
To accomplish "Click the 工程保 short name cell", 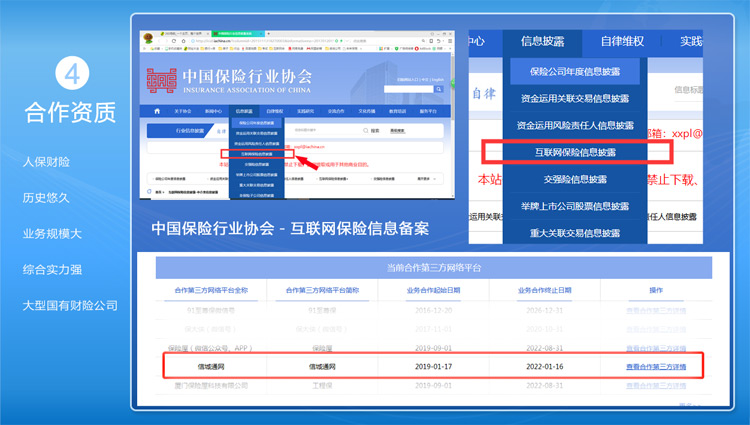I will tap(322, 385).
